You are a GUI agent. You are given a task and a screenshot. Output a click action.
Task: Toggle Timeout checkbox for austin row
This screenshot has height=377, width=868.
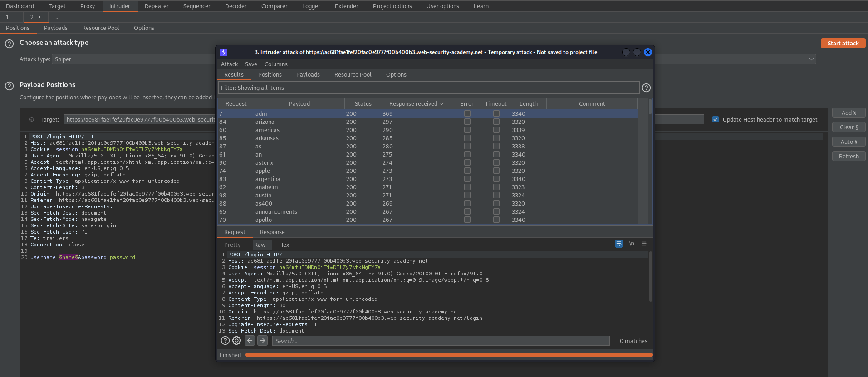coord(496,195)
